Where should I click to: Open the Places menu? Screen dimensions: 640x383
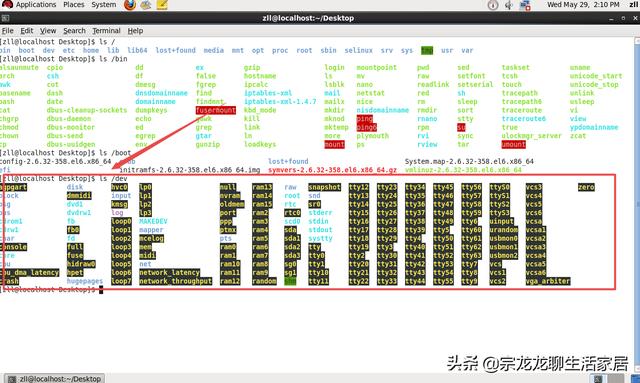pos(74,5)
